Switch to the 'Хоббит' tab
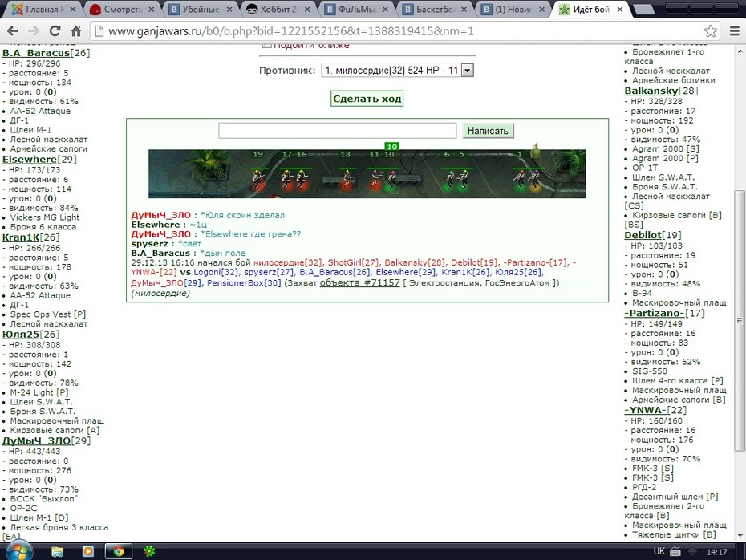 click(x=278, y=9)
